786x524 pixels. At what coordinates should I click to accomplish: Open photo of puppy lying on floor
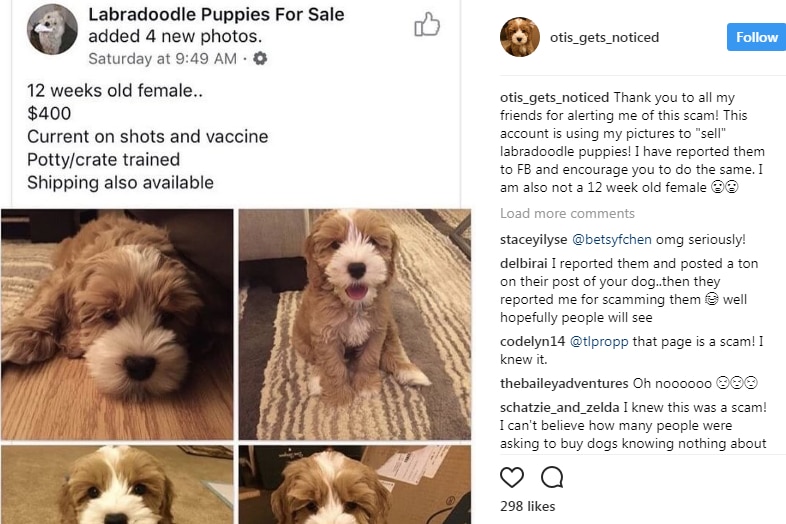pyautogui.click(x=117, y=324)
